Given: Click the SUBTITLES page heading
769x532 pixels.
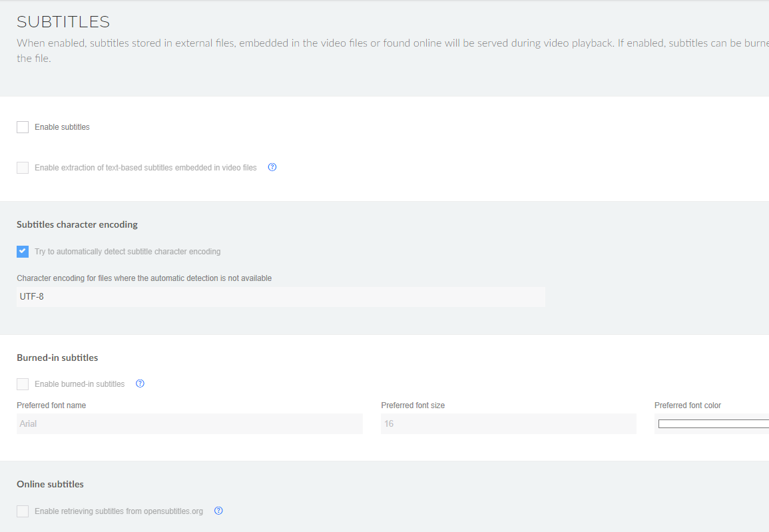Looking at the screenshot, I should (x=63, y=22).
